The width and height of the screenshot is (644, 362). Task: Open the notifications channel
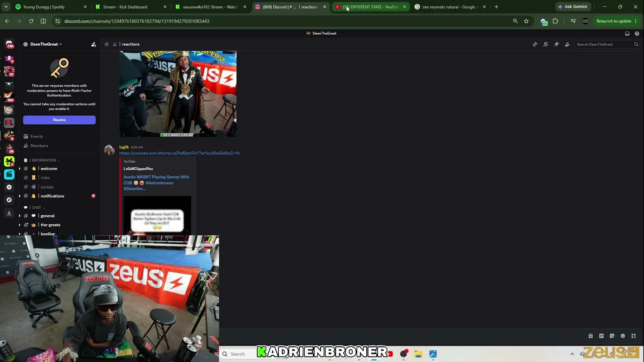[59, 196]
